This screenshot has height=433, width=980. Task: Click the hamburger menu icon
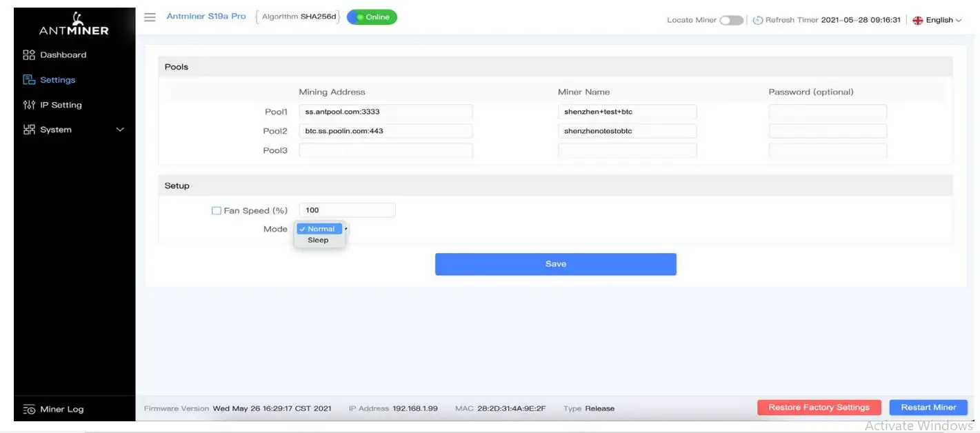150,17
